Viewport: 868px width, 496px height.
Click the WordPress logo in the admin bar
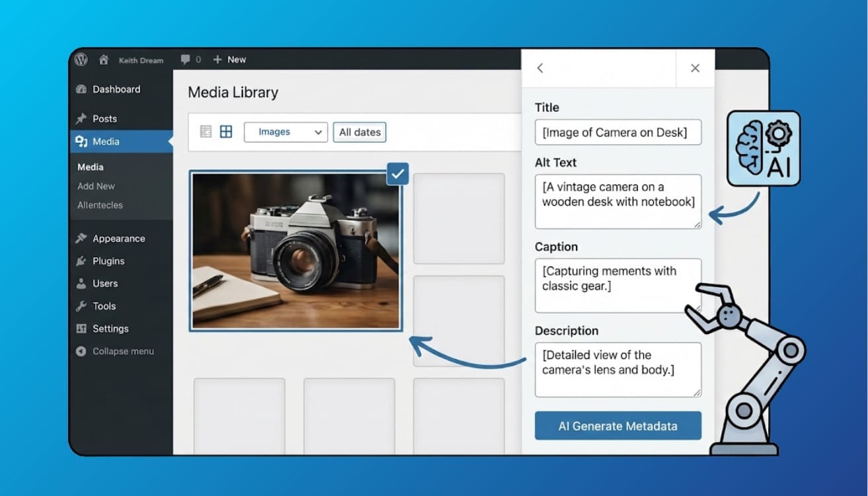81,60
